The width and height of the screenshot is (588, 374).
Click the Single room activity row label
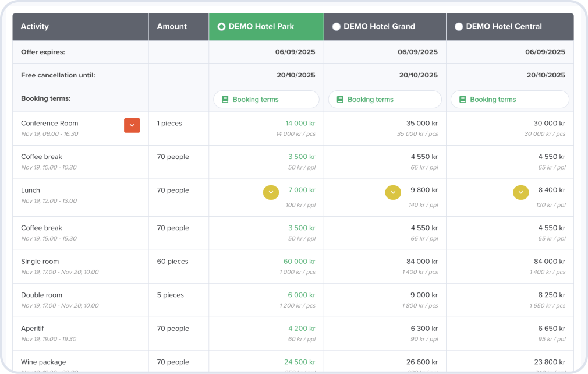40,262
